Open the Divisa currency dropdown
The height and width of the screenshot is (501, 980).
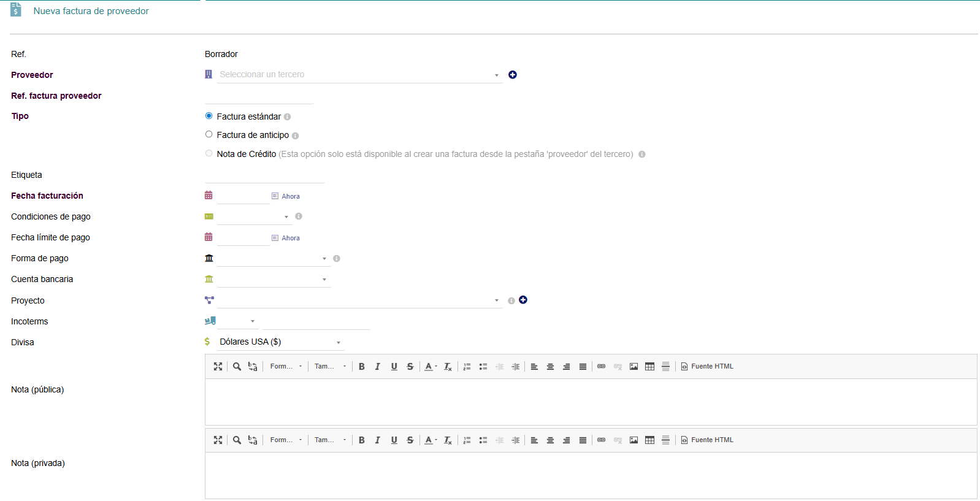click(x=279, y=342)
